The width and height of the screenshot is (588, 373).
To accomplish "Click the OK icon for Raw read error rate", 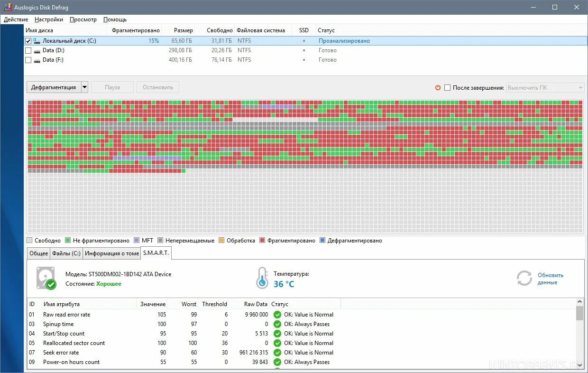I will [x=277, y=315].
